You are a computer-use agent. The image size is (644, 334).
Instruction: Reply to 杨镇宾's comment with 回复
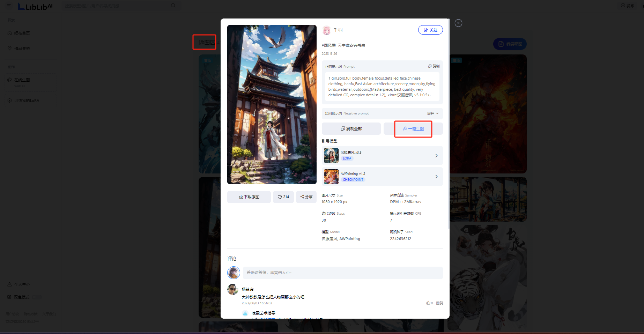[x=439, y=303]
